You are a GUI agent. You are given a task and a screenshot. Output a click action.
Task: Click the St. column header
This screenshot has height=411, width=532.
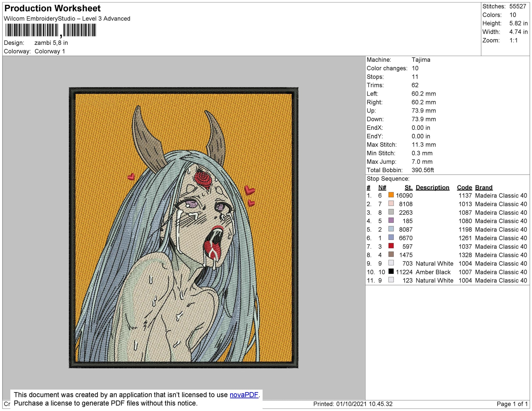(408, 187)
